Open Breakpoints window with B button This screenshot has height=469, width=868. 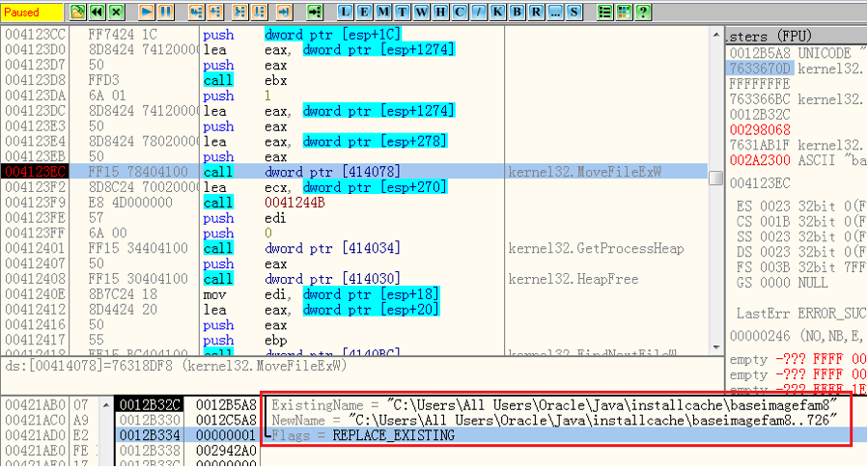[518, 12]
